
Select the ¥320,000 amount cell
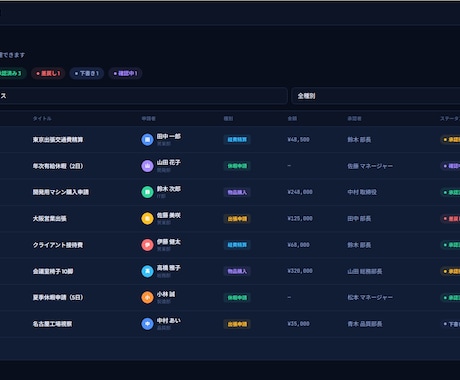point(300,271)
